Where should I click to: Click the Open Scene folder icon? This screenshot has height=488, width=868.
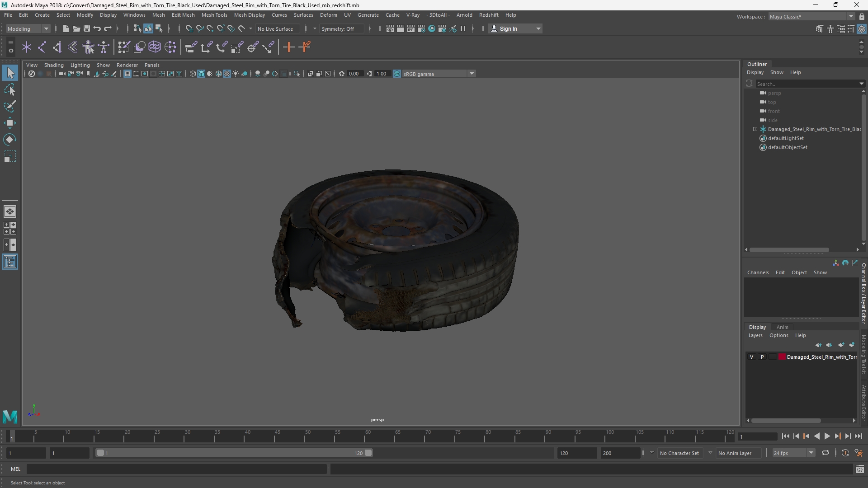coord(76,28)
